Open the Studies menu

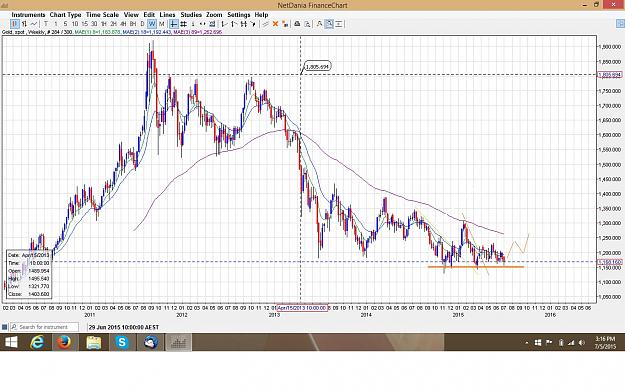pos(191,15)
